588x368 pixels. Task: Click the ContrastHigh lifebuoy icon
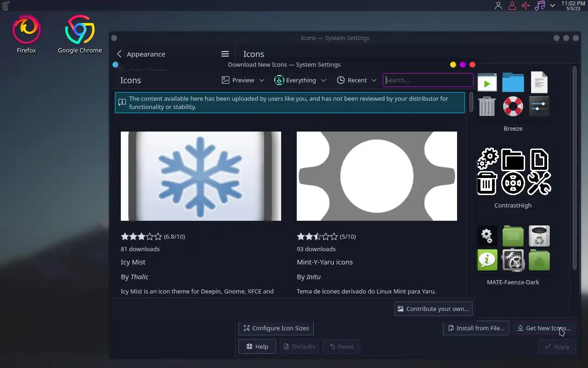(x=513, y=183)
